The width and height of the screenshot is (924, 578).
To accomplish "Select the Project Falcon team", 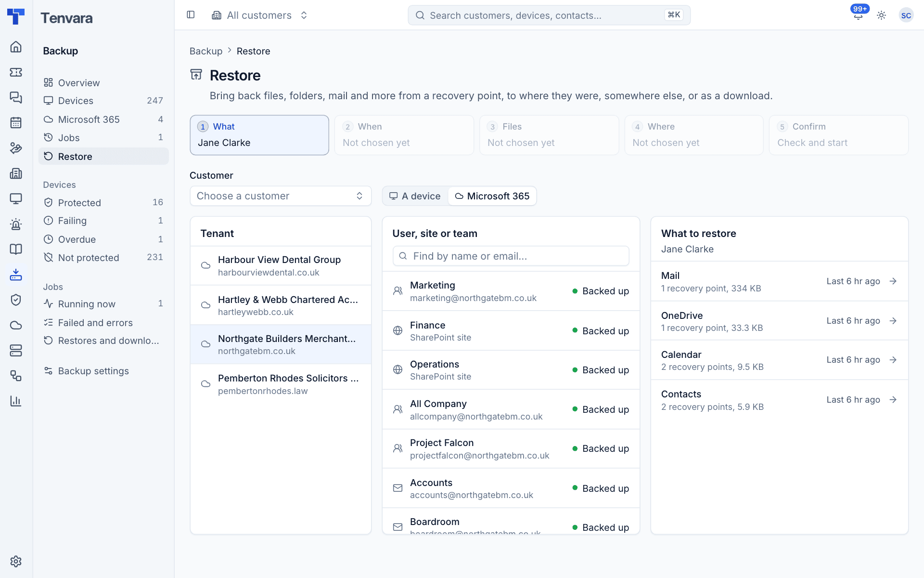I will (x=511, y=449).
